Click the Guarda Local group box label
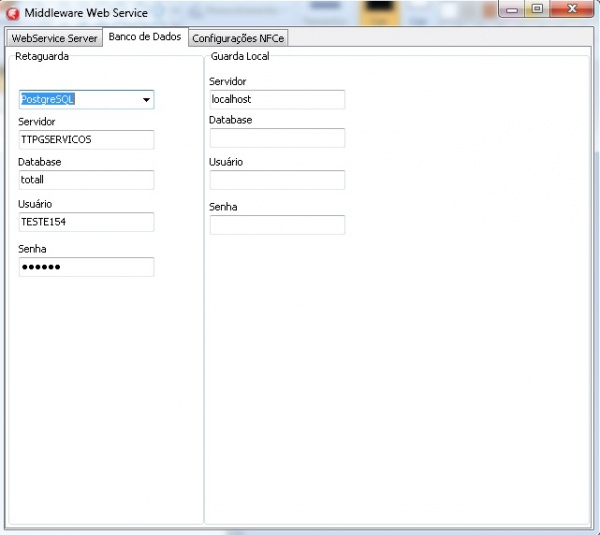The width and height of the screenshot is (600, 535). (240, 57)
